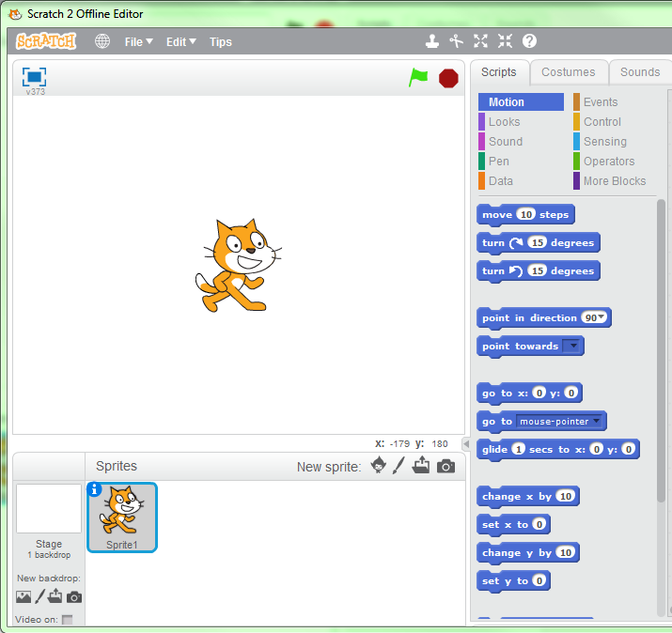Image resolution: width=672 pixels, height=633 pixels.
Task: Select the Duplicate stamp tool
Action: click(x=432, y=41)
